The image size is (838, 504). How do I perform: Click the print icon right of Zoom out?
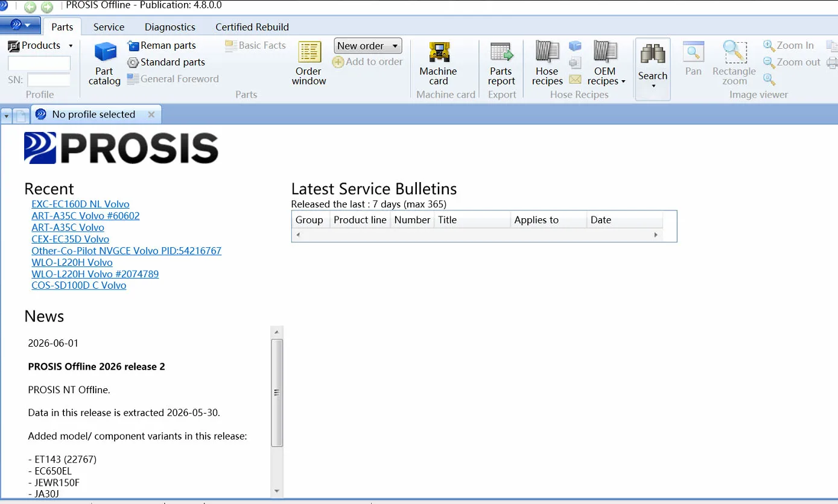pyautogui.click(x=832, y=62)
